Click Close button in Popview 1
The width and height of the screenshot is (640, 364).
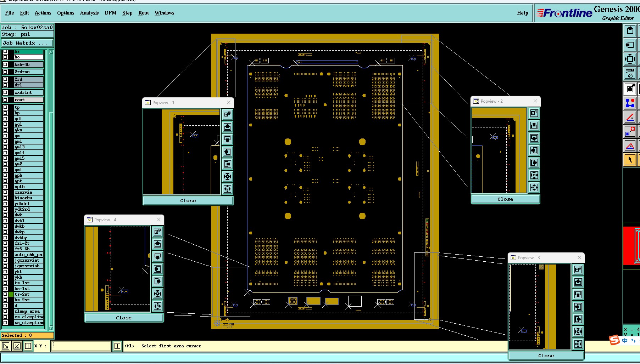(188, 200)
